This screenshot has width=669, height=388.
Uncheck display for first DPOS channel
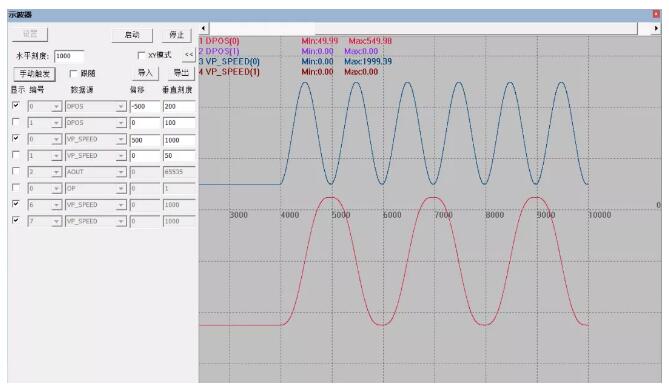tap(16, 105)
